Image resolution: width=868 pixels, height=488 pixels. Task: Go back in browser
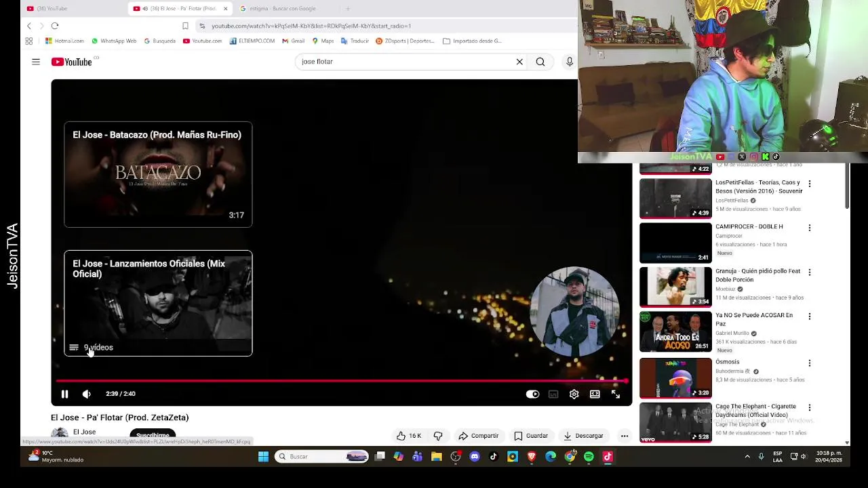point(29,26)
